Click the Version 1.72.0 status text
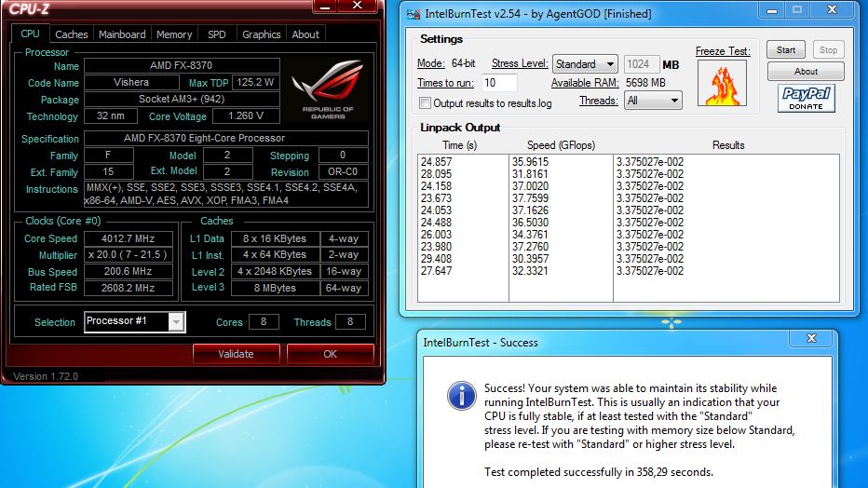Image resolution: width=868 pixels, height=488 pixels. (46, 376)
